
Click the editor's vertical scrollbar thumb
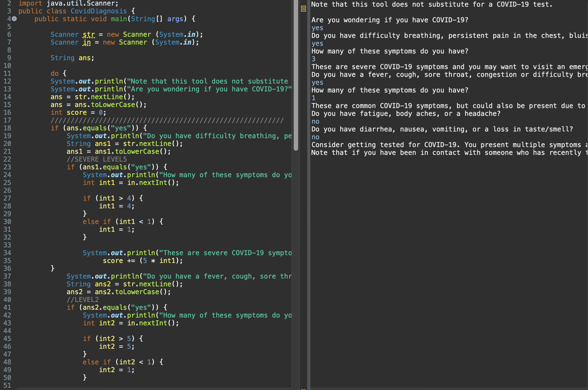click(x=296, y=75)
